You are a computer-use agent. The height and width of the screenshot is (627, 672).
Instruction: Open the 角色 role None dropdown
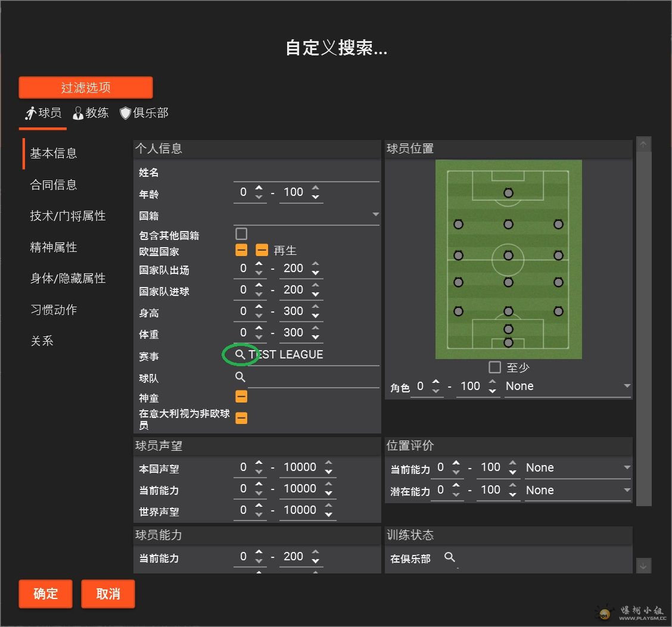(567, 386)
